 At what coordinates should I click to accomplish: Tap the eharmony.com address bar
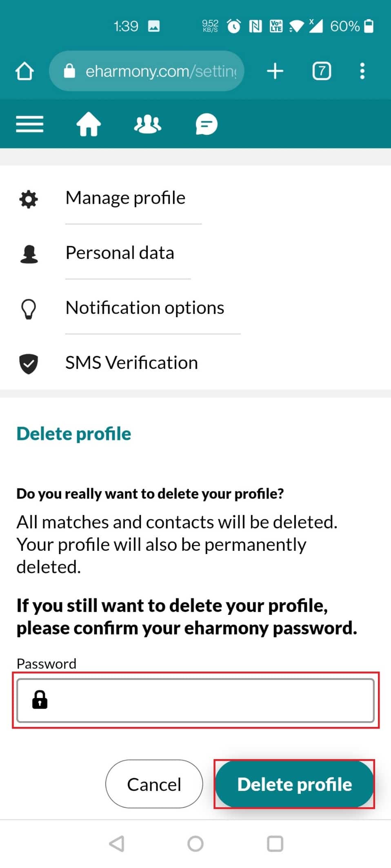click(x=155, y=71)
